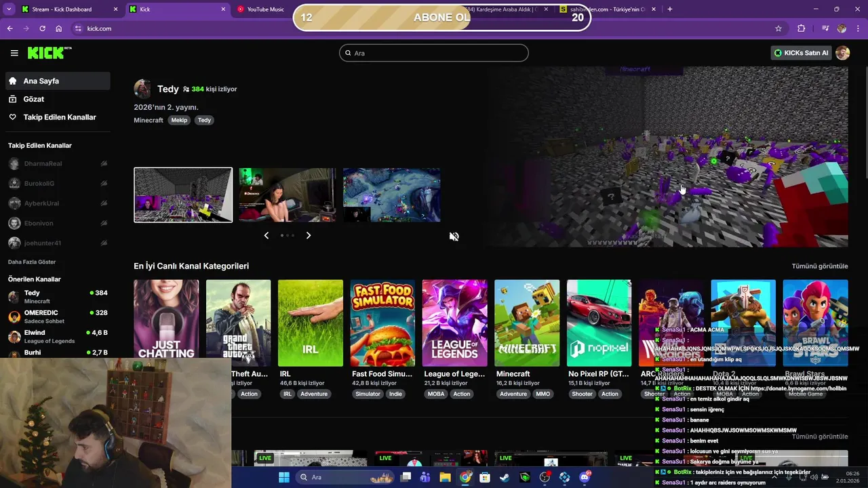Screen dimensions: 868x488
Task: Open the Fast Food Simulator category card
Action: 382,323
